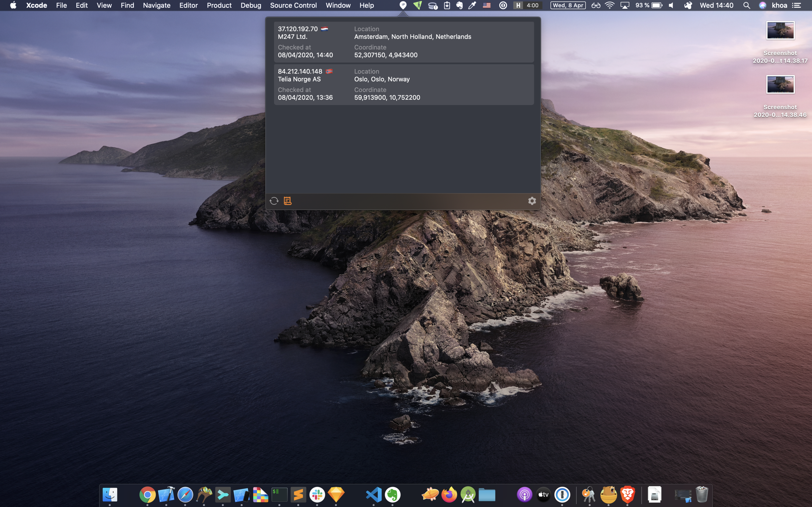Open the Product menu
812x507 pixels.
(219, 5)
